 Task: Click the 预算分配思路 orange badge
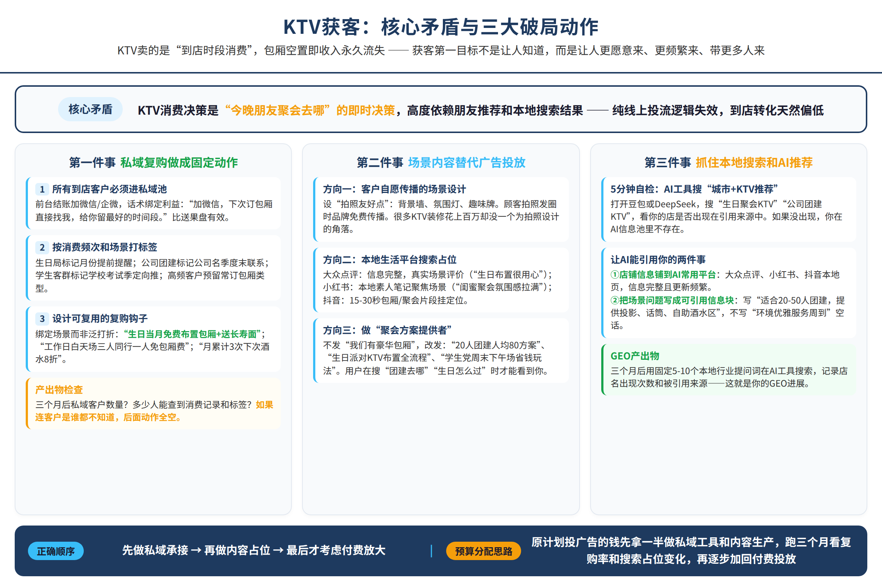coord(483,551)
